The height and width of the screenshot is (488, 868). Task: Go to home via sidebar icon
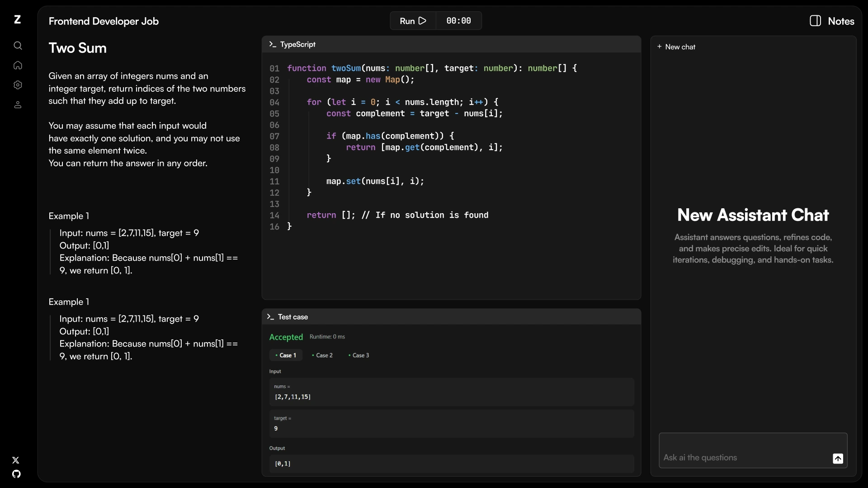[x=18, y=66]
